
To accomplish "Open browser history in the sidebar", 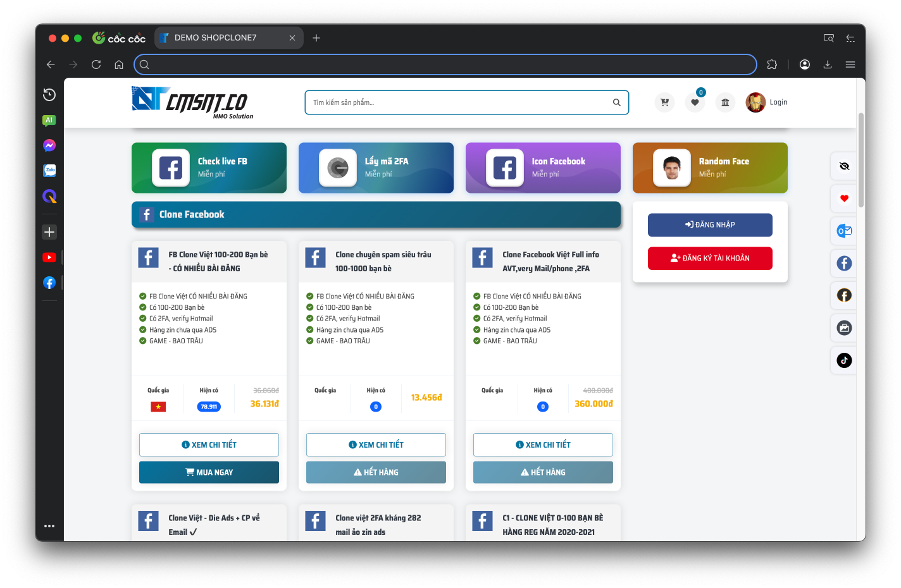I will point(49,95).
